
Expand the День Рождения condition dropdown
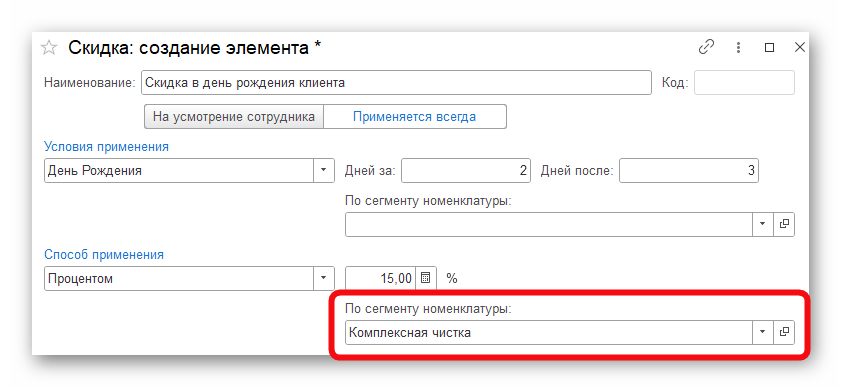point(323,170)
